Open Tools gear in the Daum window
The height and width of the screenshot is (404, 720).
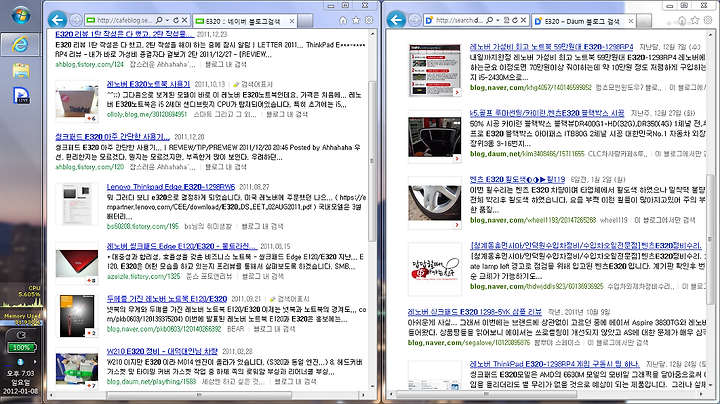(708, 20)
